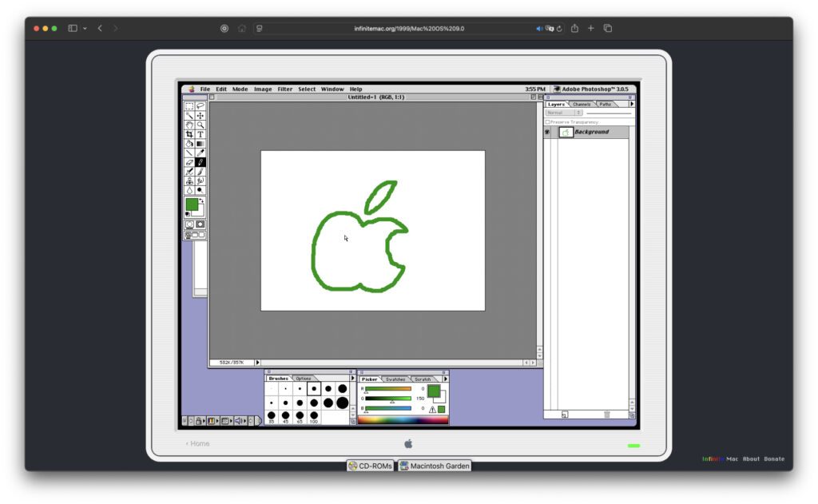Image resolution: width=818 pixels, height=504 pixels.
Task: Open the Picker palette side arrow menu
Action: (446, 379)
